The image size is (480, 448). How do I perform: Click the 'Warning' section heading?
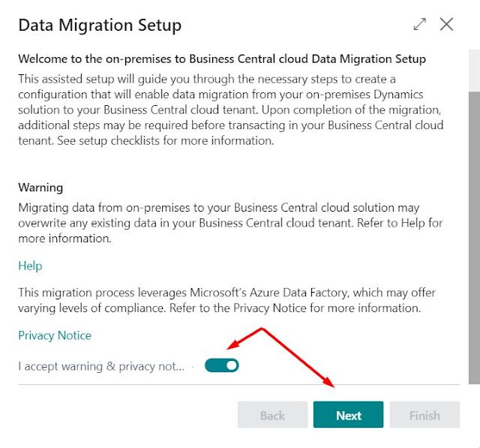pyautogui.click(x=40, y=188)
